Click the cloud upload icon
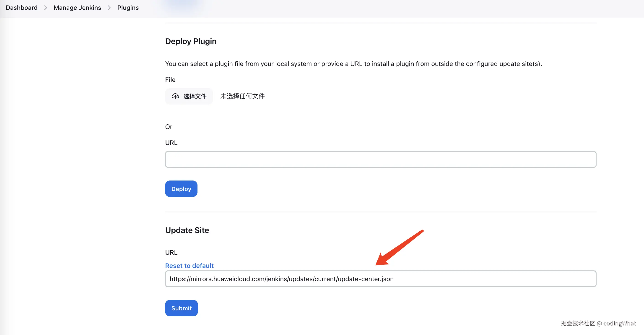This screenshot has height=335, width=644. [x=175, y=96]
